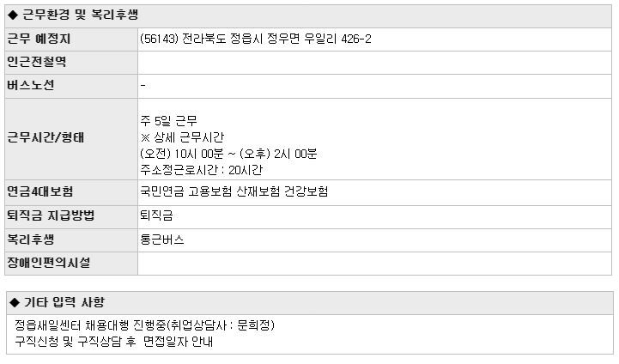Screen dimensions: 619x364
Task: Click the diamond icon beside 근무환경 및 복리후생
Action: pyautogui.click(x=14, y=15)
